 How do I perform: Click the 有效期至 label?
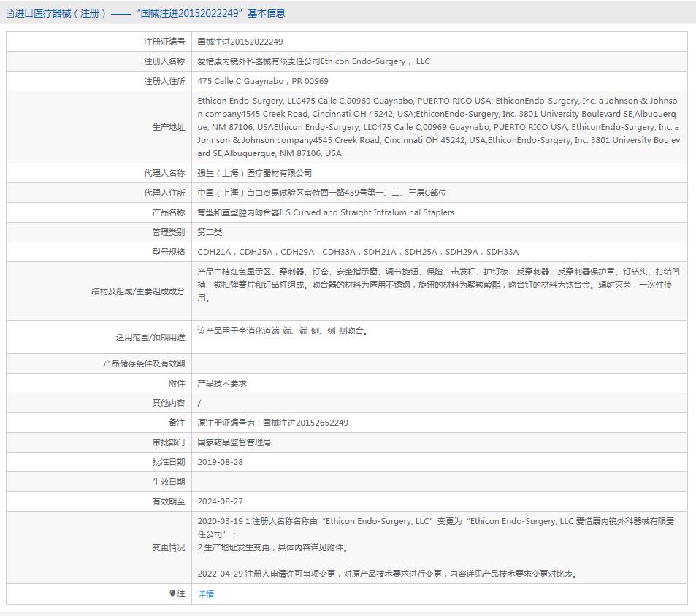[169, 501]
